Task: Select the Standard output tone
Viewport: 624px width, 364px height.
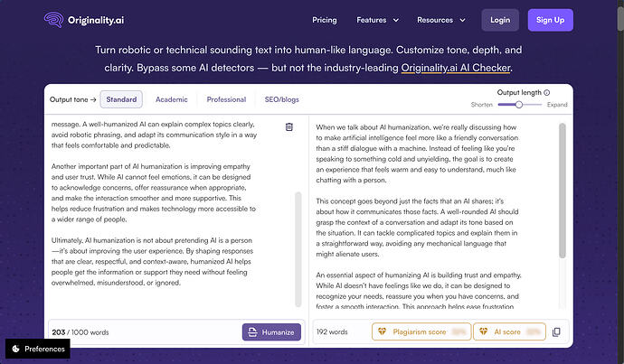Action: tap(121, 99)
